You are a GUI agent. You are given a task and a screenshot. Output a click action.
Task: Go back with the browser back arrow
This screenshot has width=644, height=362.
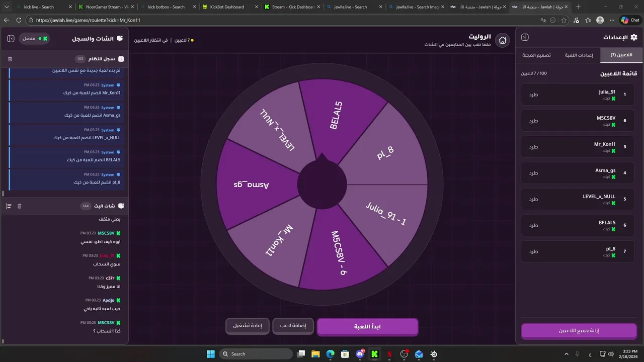tap(7, 20)
